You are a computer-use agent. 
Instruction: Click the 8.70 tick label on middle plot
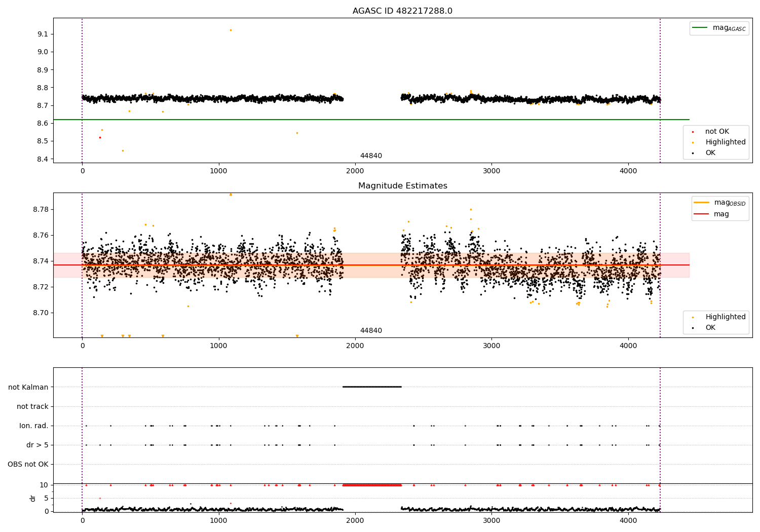[42, 313]
